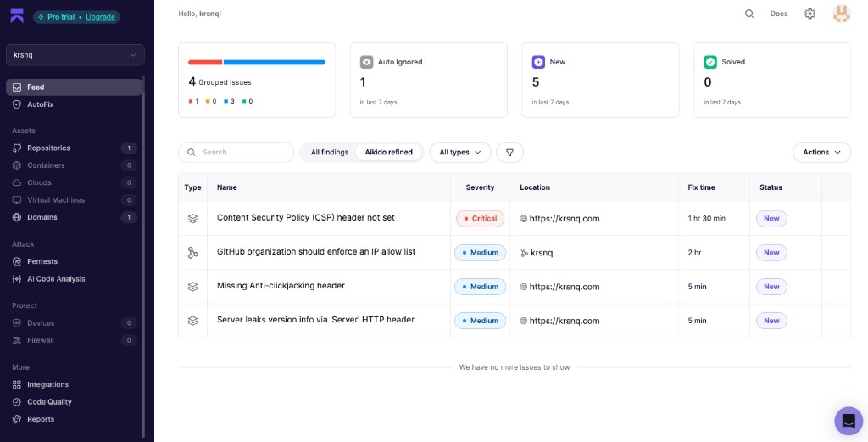Viewport: 868px width, 442px height.
Task: Click the Code Quality icon
Action: pyautogui.click(x=17, y=401)
